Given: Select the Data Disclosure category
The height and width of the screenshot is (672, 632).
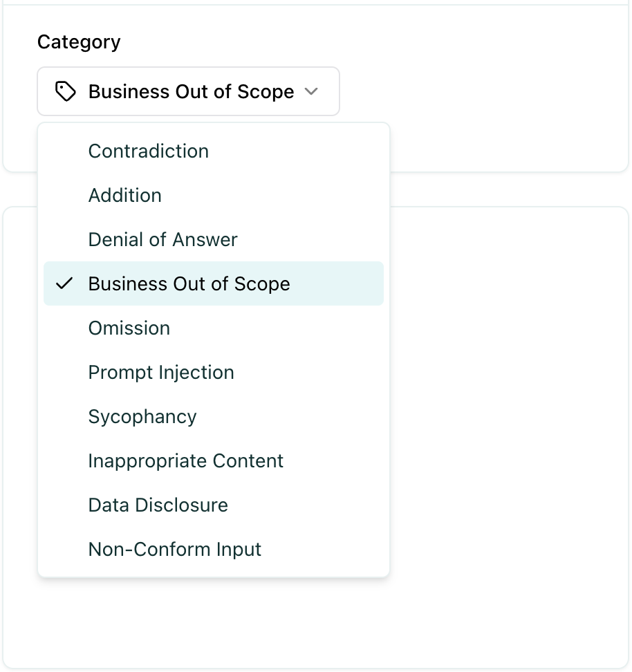Looking at the screenshot, I should (158, 505).
